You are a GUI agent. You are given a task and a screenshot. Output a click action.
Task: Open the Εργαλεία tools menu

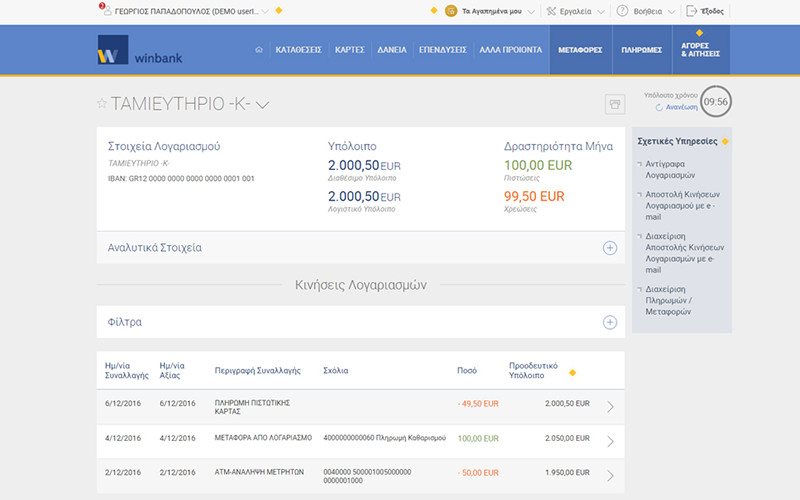[576, 12]
